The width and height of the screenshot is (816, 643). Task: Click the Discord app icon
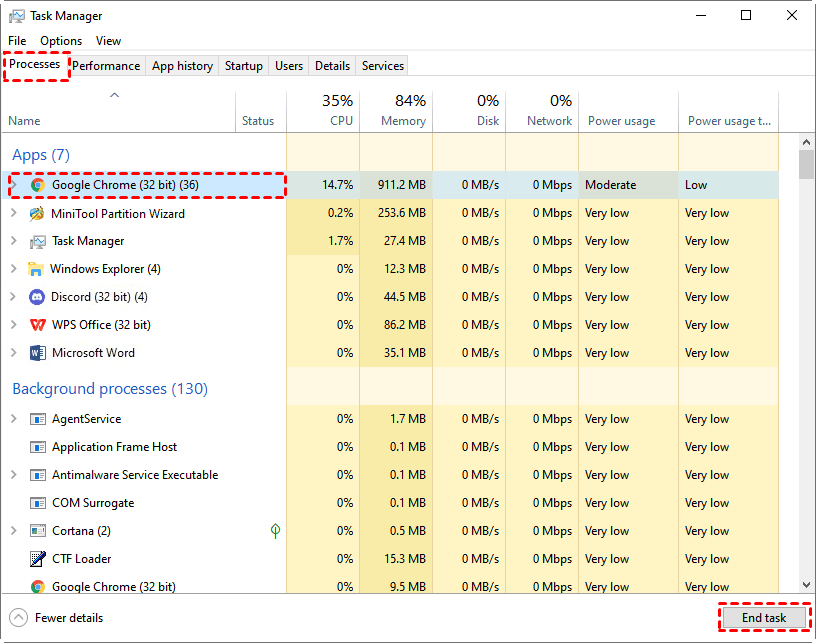tap(35, 297)
